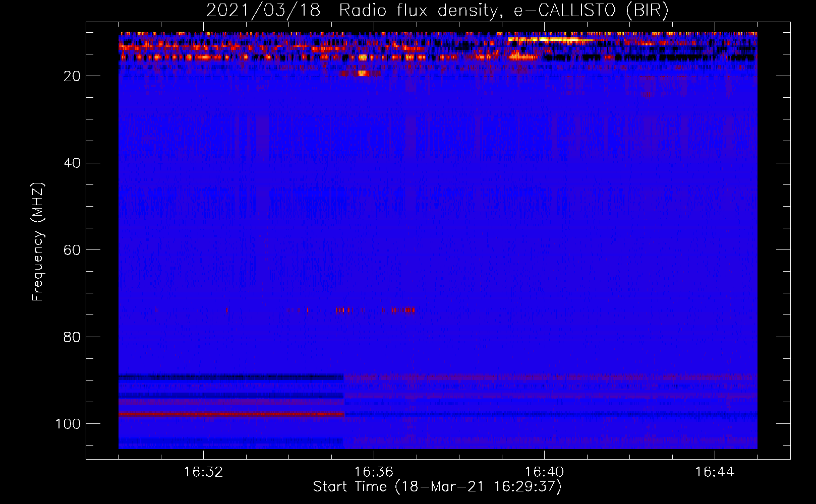Click the bright spot just above 20 MHz near 16:36

pyautogui.click(x=362, y=74)
